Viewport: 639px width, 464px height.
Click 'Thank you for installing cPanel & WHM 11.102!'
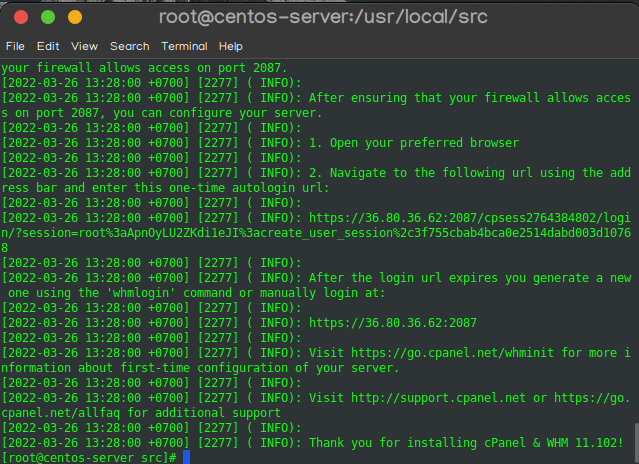pyautogui.click(x=466, y=443)
